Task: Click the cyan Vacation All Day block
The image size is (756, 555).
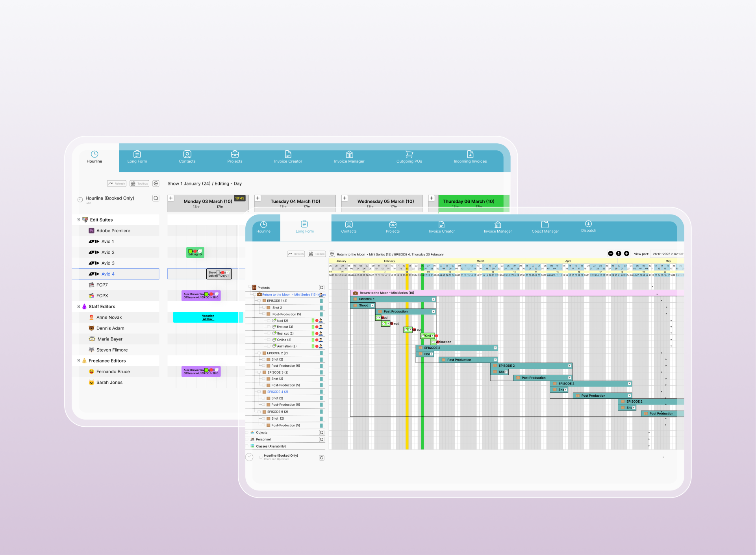Action: (208, 317)
